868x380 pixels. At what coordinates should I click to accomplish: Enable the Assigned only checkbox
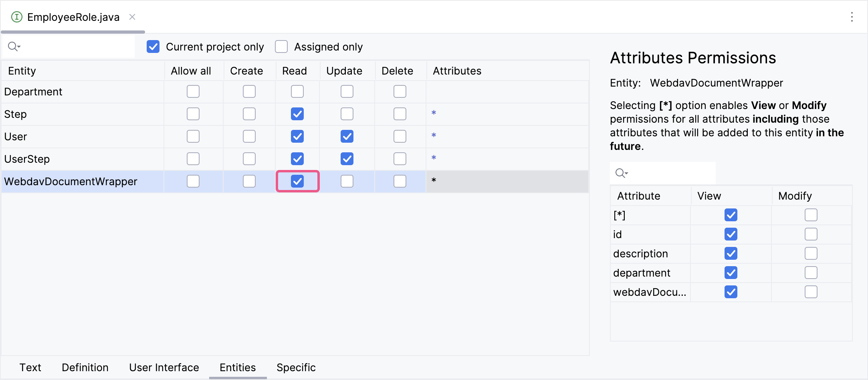(x=281, y=46)
